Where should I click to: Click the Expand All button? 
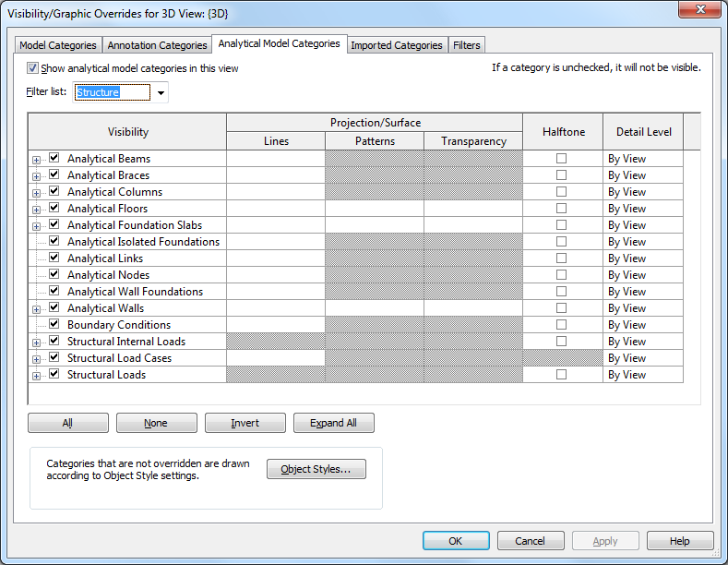coord(334,423)
